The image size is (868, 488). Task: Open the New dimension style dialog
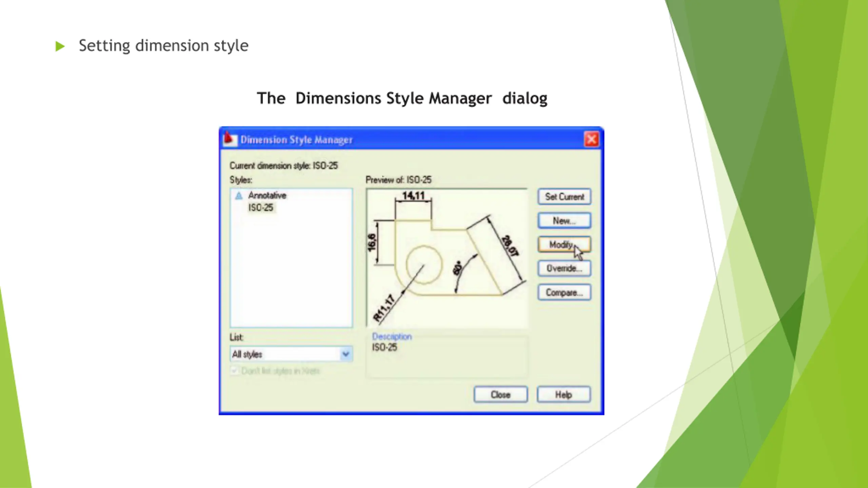[564, 221]
